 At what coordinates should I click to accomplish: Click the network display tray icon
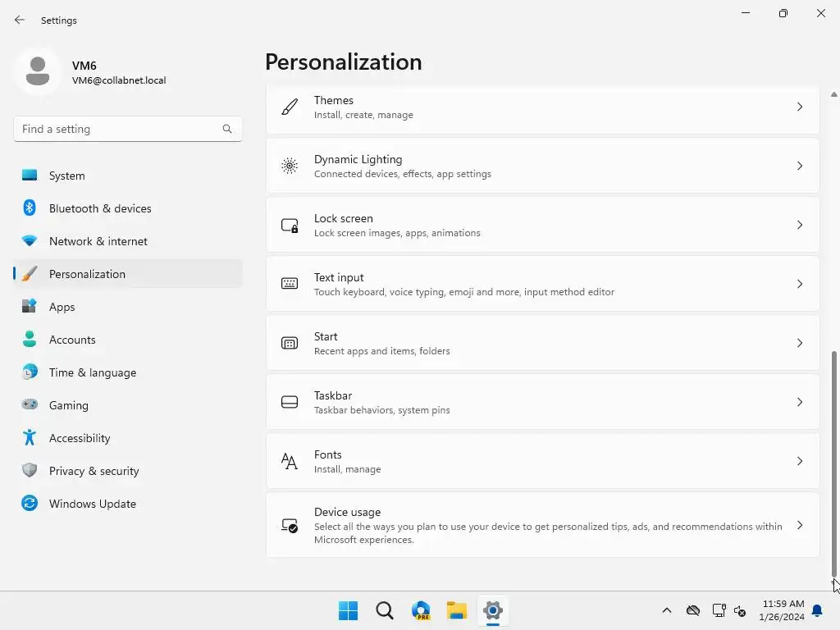719,610
